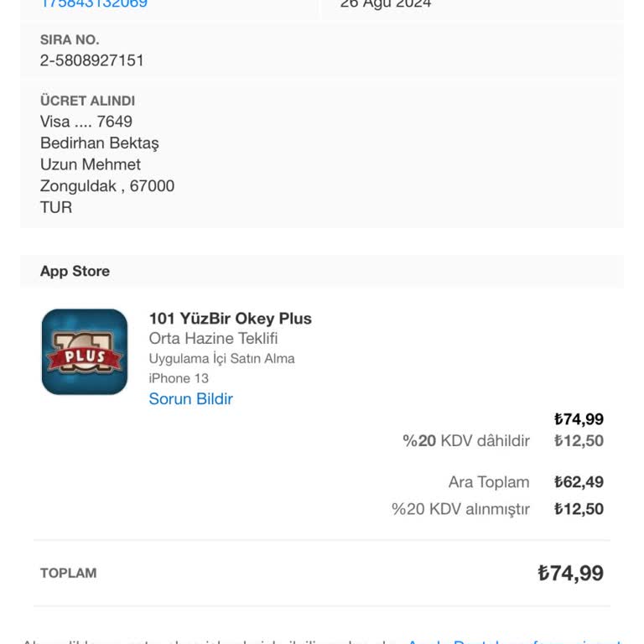Click the ÜCRET ALINDI heading
This screenshot has width=644, height=644.
coord(87,101)
